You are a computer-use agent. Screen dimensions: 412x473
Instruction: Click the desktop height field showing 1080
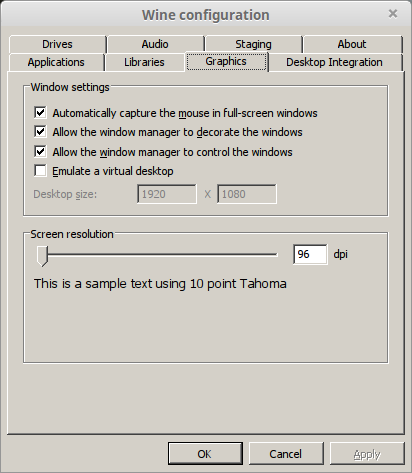coord(247,194)
